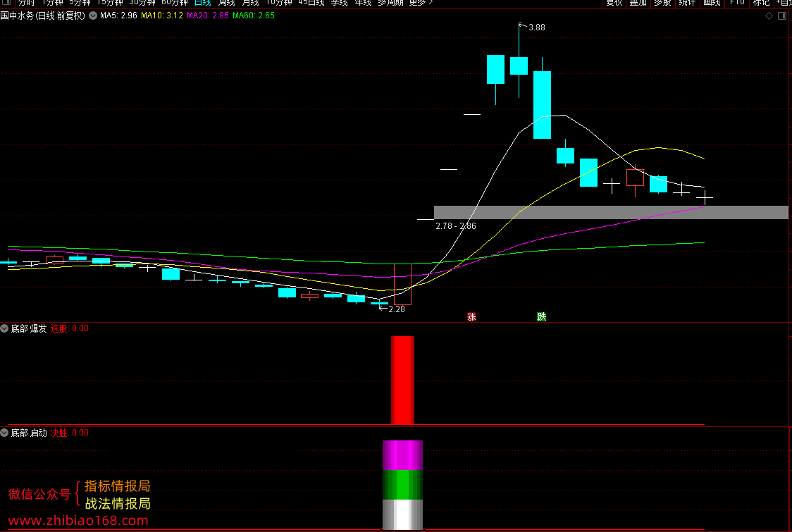The image size is (792, 532).
Task: Click the MA60: 2.65 label
Action: 254,16
